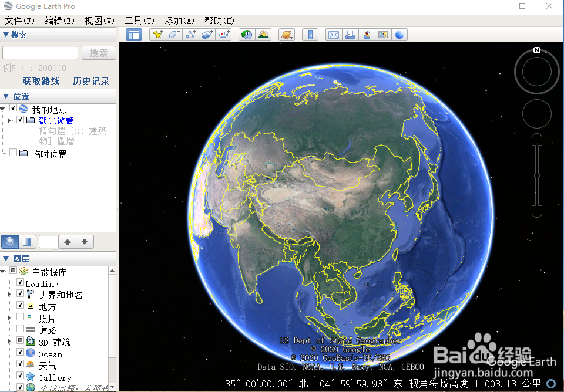564x392 pixels.
Task: Open the 获取路线 directions link
Action: [x=41, y=81]
